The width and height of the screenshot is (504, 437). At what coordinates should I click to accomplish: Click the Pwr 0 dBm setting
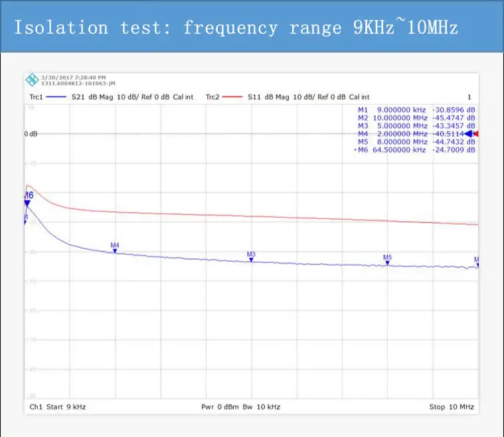coord(220,406)
